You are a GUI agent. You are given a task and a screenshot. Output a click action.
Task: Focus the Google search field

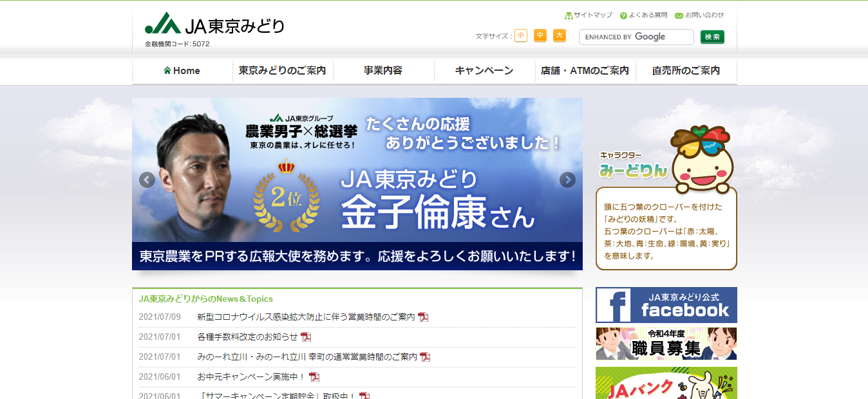click(636, 37)
